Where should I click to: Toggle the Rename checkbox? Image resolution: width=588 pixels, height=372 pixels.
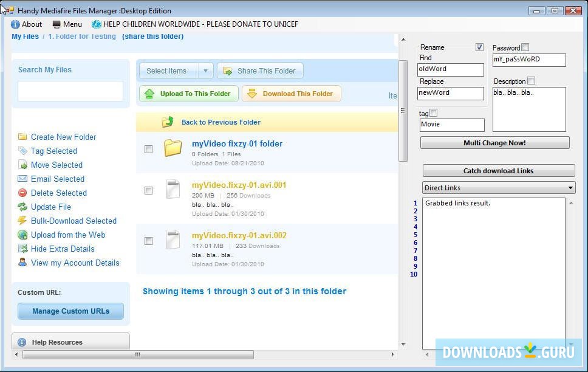click(x=479, y=47)
